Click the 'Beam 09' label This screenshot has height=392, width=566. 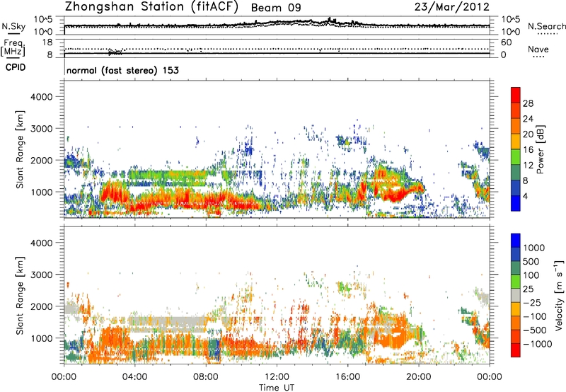(276, 8)
